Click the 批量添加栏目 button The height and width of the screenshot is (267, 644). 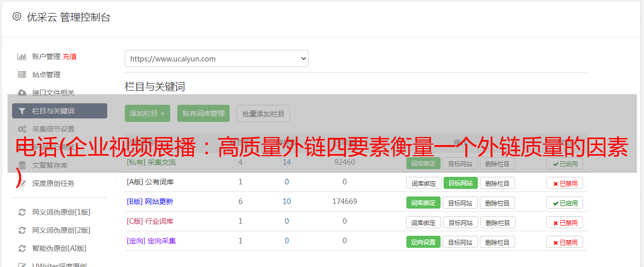tap(263, 113)
